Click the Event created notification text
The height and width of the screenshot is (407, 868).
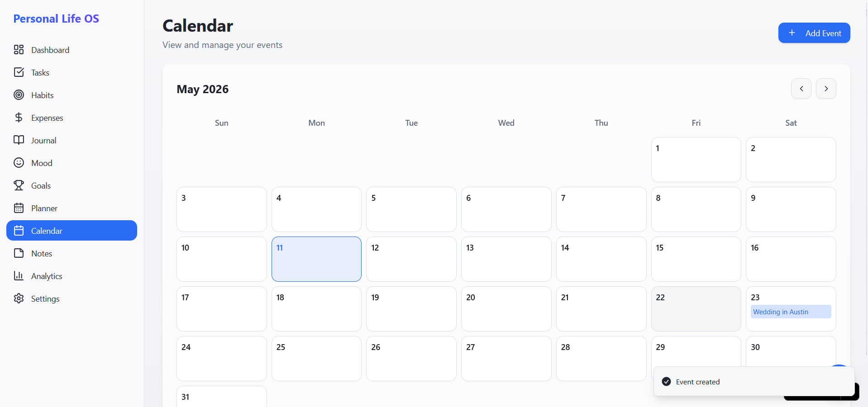click(x=698, y=382)
